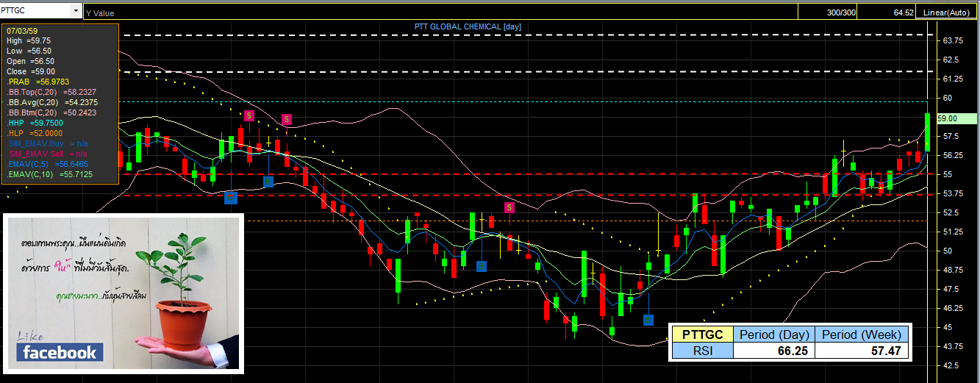
Task: Select the .BB.Btm(C,20) indicator row
Action: 51,112
